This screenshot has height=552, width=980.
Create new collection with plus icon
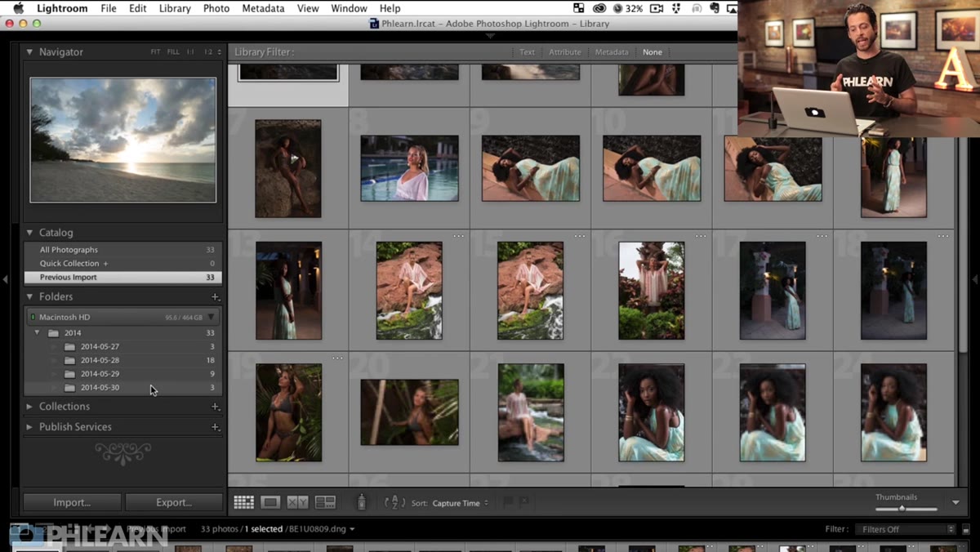click(215, 406)
